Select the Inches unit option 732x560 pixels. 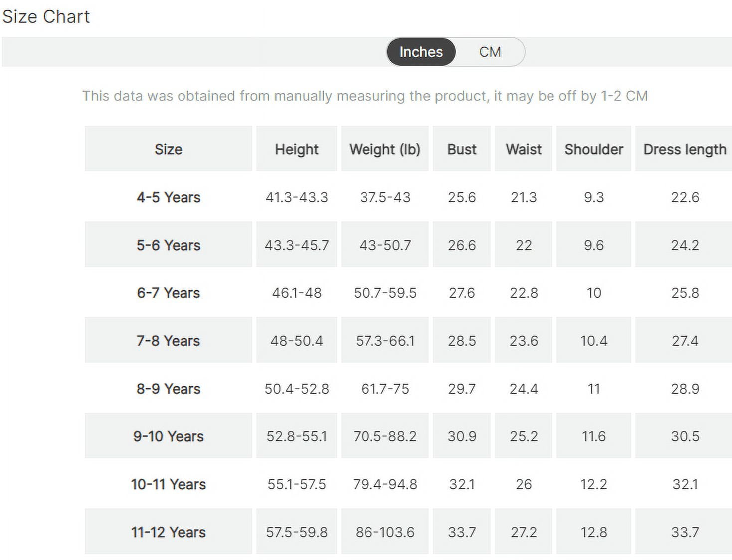(x=421, y=52)
